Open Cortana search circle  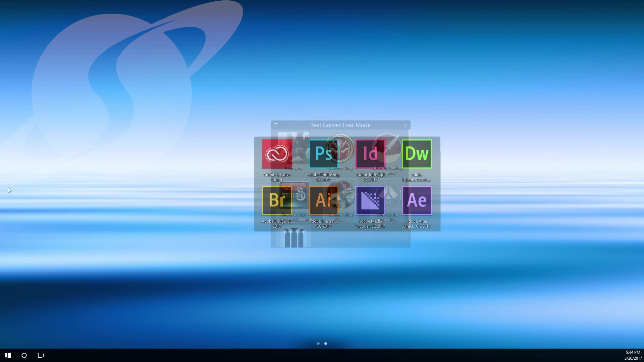pos(24,355)
